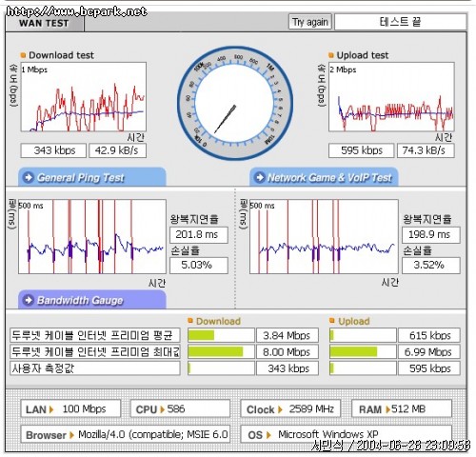Select the 595 kbps upload speed value
Viewport: 476px width, 457px height.
click(x=362, y=150)
